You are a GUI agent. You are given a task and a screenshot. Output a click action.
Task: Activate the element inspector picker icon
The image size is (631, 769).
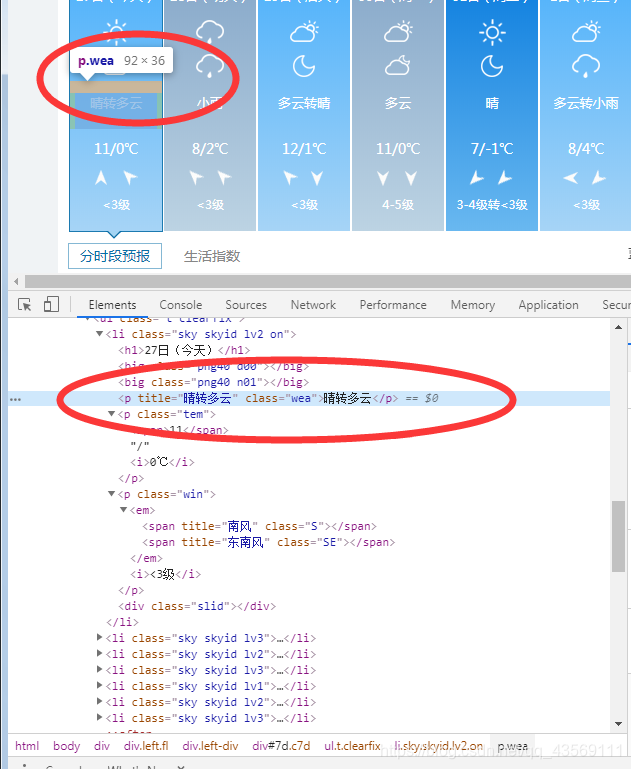(x=25, y=305)
